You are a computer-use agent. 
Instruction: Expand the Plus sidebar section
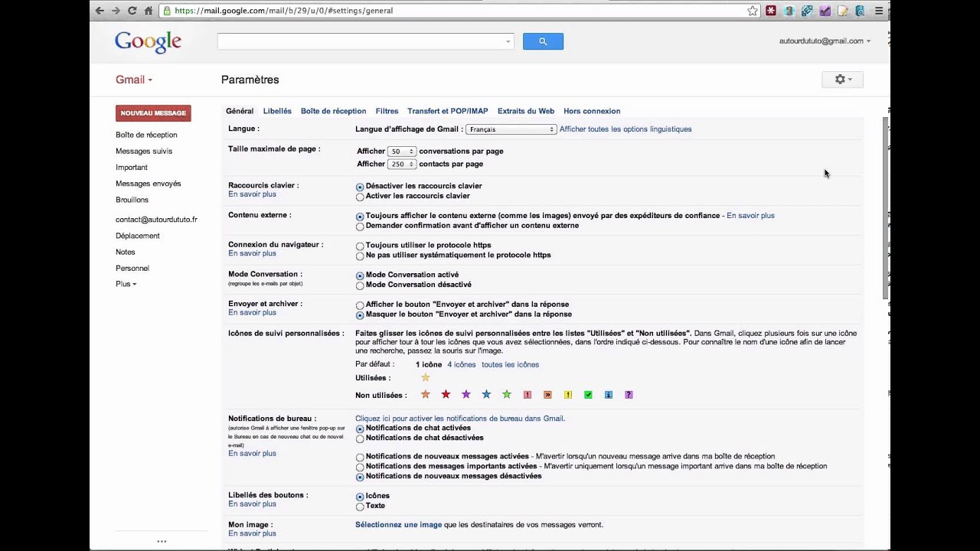[x=126, y=284]
